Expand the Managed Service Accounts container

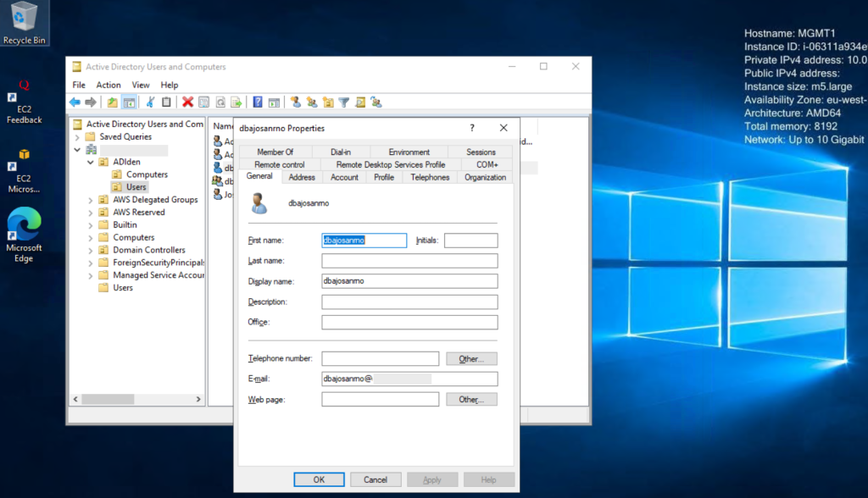click(x=91, y=274)
